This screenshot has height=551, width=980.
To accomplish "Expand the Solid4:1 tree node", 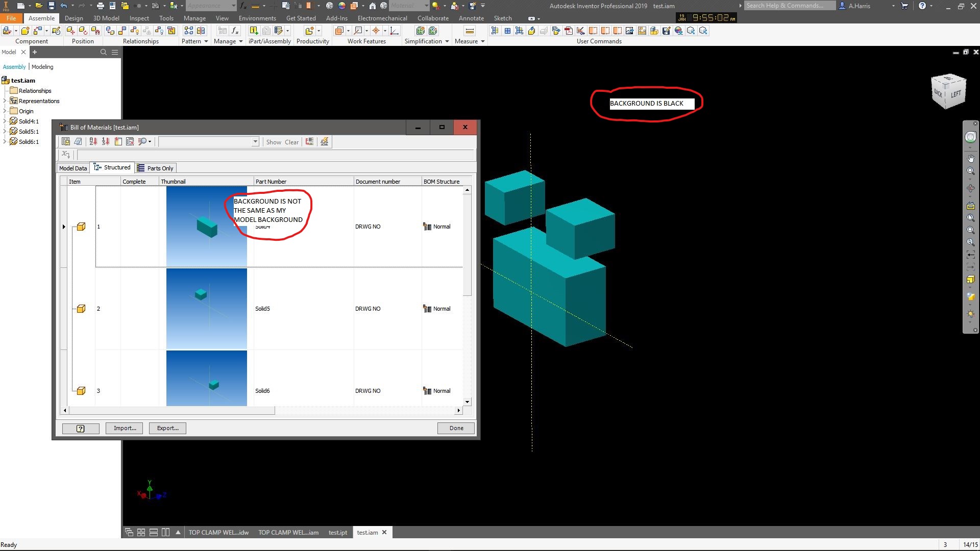I will tap(5, 121).
